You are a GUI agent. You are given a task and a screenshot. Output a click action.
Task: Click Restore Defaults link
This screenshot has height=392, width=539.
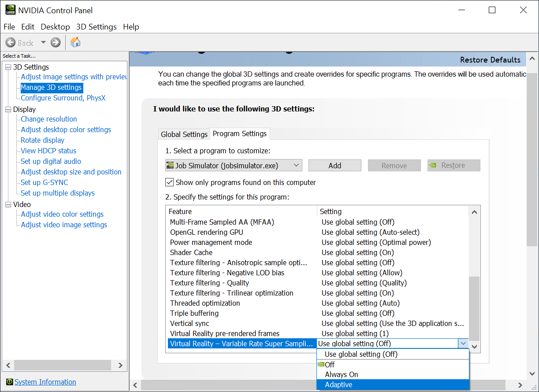point(490,60)
